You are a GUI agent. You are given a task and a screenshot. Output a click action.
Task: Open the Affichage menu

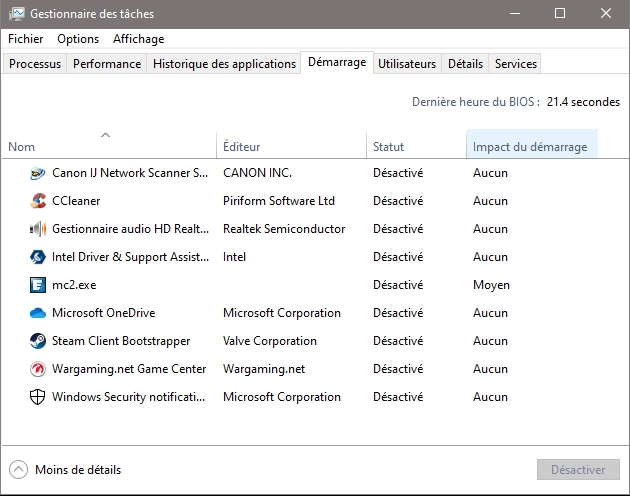[139, 39]
